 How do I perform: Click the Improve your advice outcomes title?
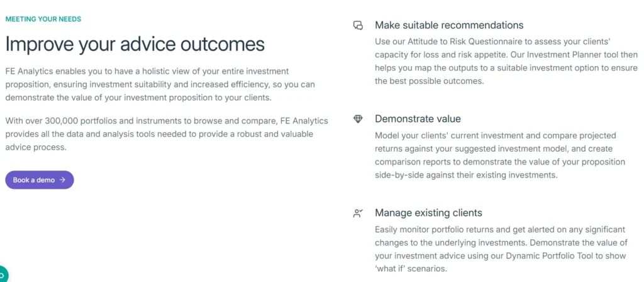(135, 44)
